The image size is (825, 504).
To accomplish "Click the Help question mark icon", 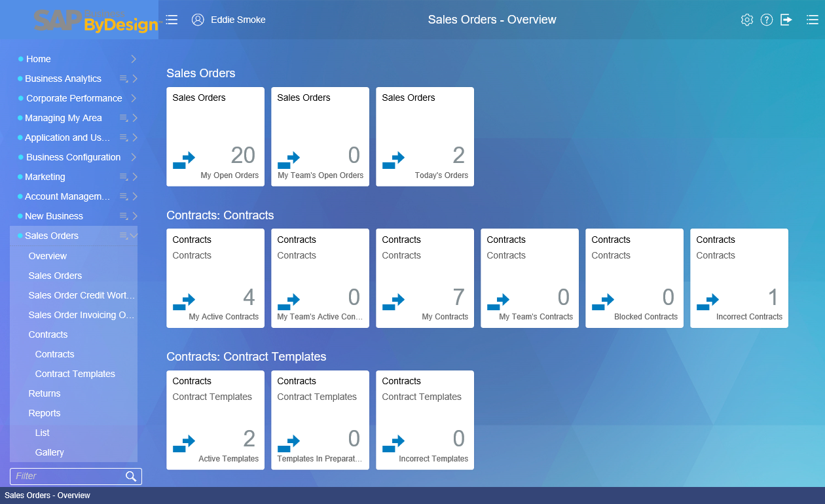I will coord(767,20).
